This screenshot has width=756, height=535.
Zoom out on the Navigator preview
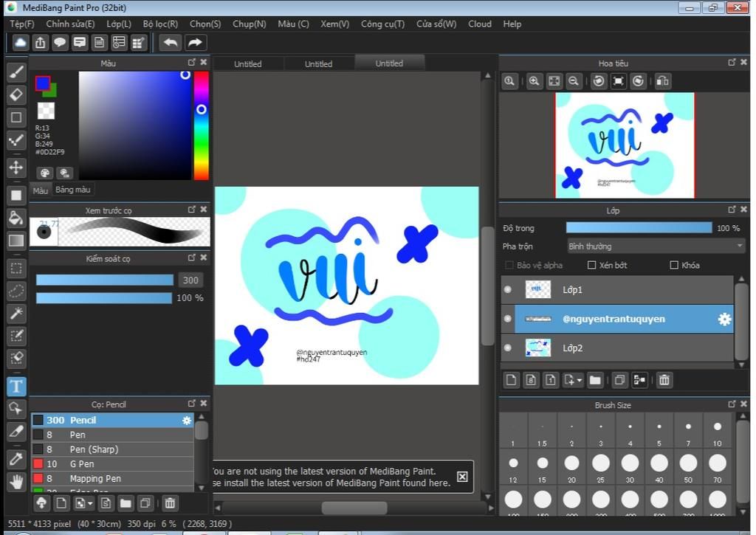click(x=573, y=81)
